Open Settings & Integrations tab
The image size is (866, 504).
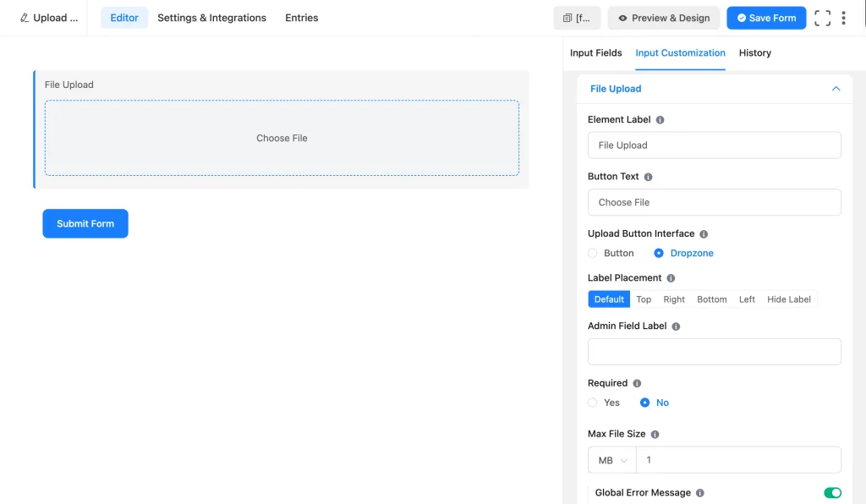(211, 18)
